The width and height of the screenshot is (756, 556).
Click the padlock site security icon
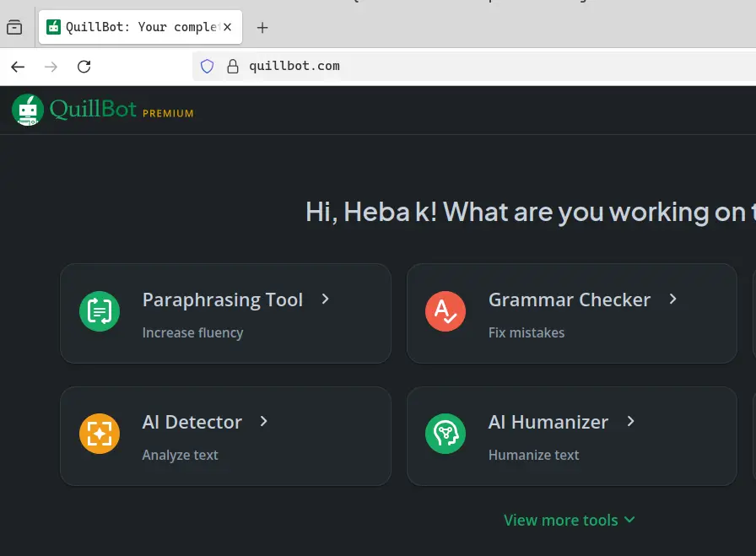(232, 67)
